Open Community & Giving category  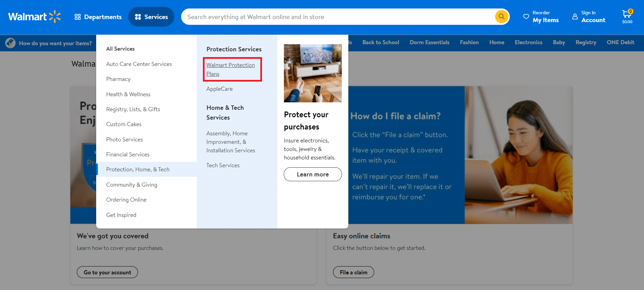(x=132, y=185)
